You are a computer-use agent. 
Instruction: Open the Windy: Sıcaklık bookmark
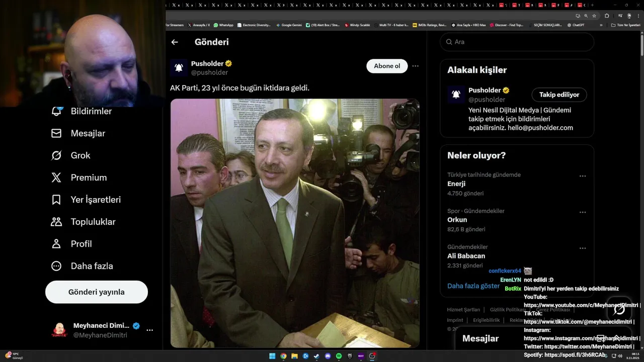[357, 25]
